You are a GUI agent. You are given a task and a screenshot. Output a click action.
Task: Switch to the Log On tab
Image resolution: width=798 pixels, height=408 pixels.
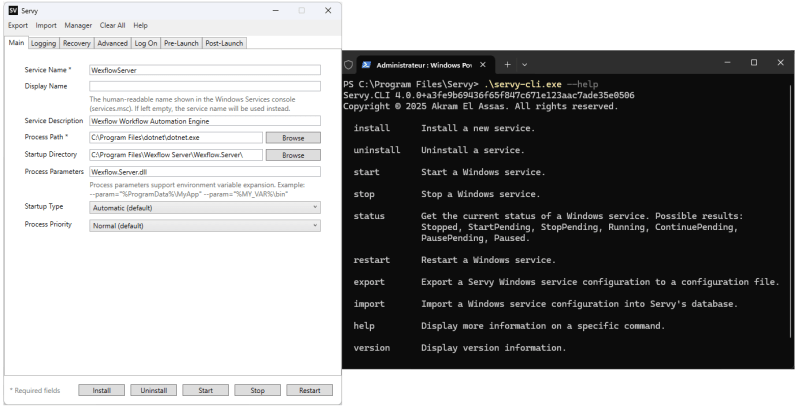click(146, 43)
